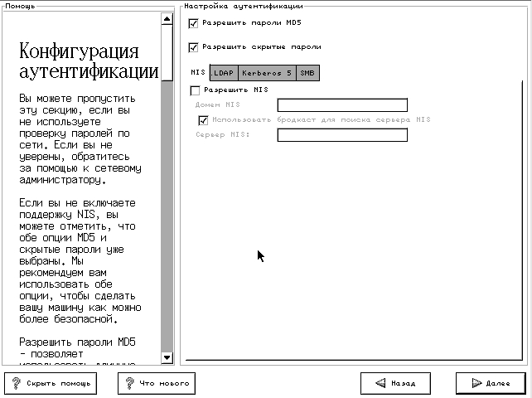Click the forward arrow icon beside Далее
532x398 pixels.
click(476, 384)
